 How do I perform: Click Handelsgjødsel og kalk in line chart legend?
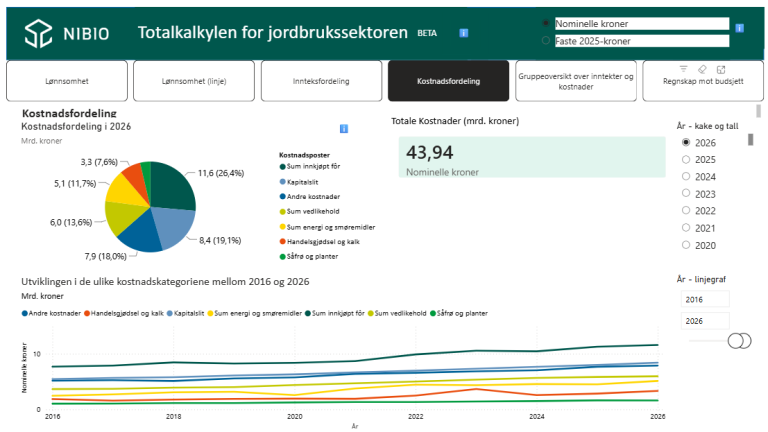124,313
